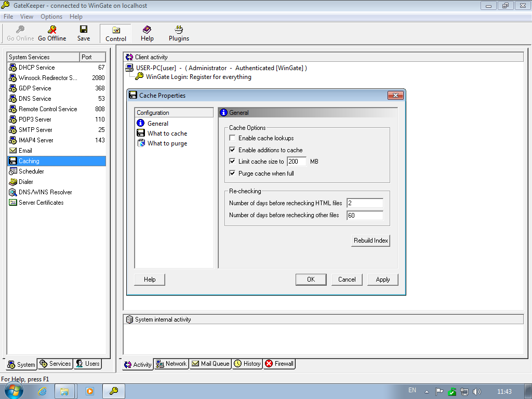Select the SMTP Server icon

pyautogui.click(x=13, y=130)
